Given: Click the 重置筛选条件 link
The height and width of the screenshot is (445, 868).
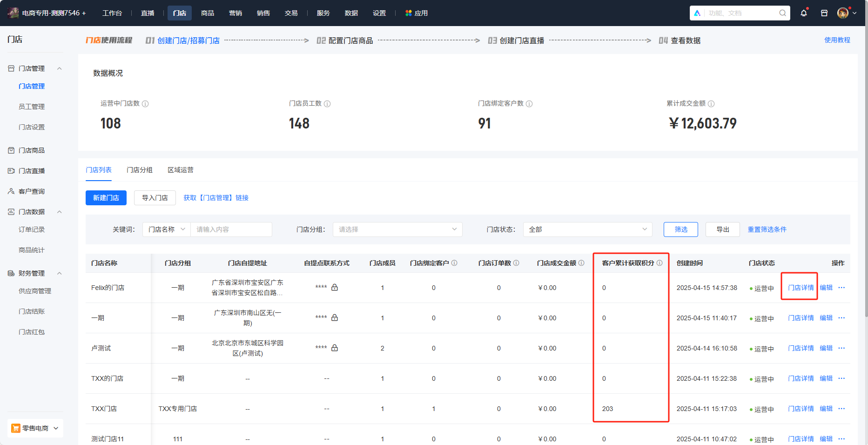Looking at the screenshot, I should 767,229.
